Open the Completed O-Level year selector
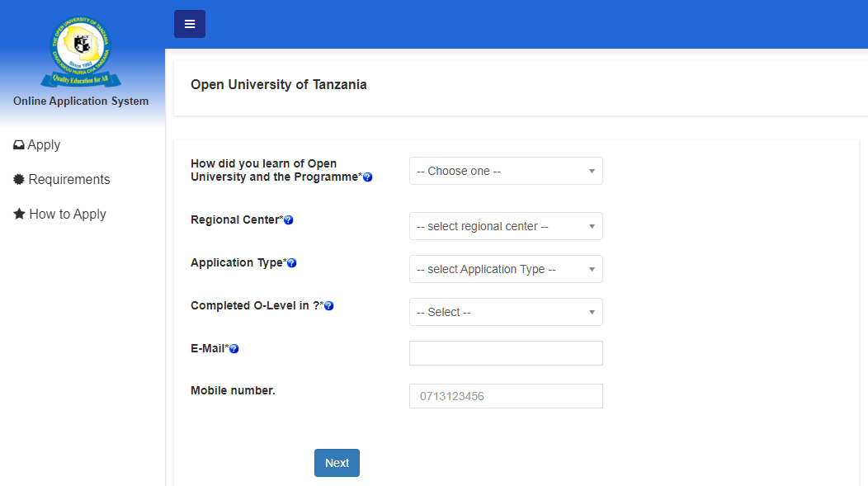The image size is (868, 486). (x=506, y=312)
